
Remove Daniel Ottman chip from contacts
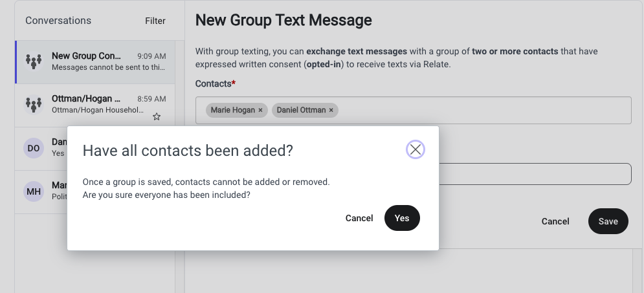pyautogui.click(x=331, y=110)
